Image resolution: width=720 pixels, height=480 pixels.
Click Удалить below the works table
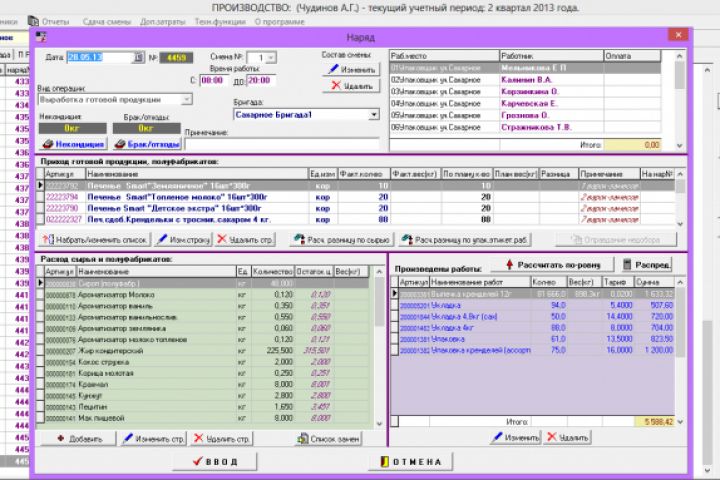tap(568, 438)
